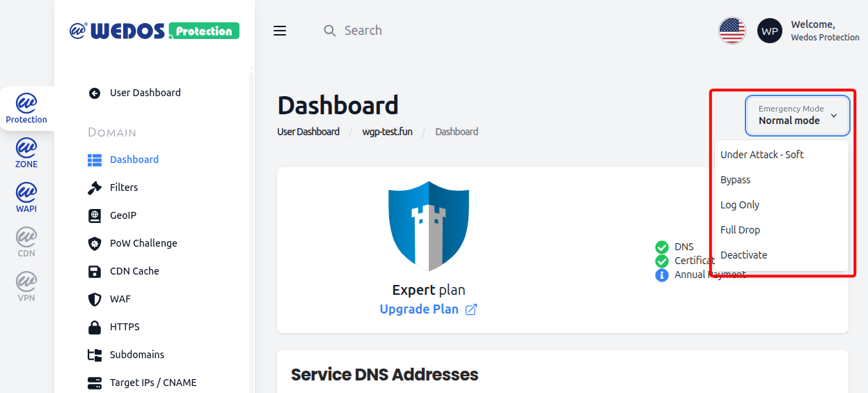Viewport: 868px width, 393px height.
Task: Open the PoW Challenge sidebar item
Action: click(143, 243)
